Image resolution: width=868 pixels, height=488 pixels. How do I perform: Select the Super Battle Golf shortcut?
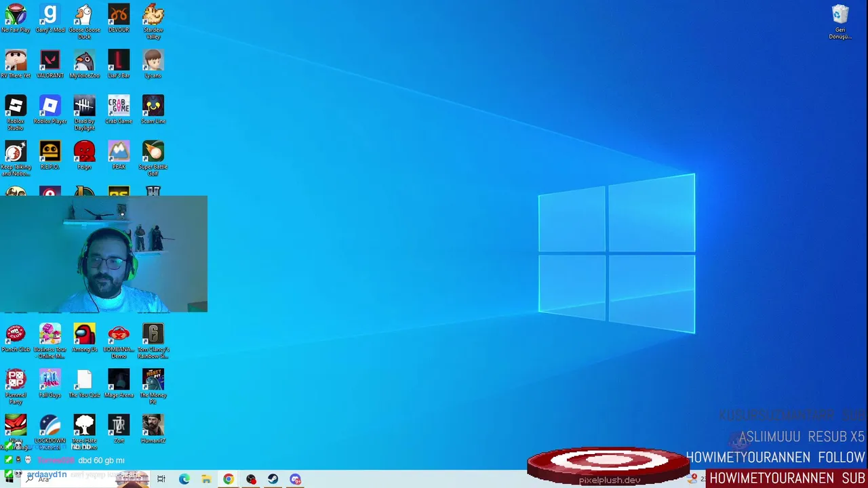pyautogui.click(x=153, y=159)
